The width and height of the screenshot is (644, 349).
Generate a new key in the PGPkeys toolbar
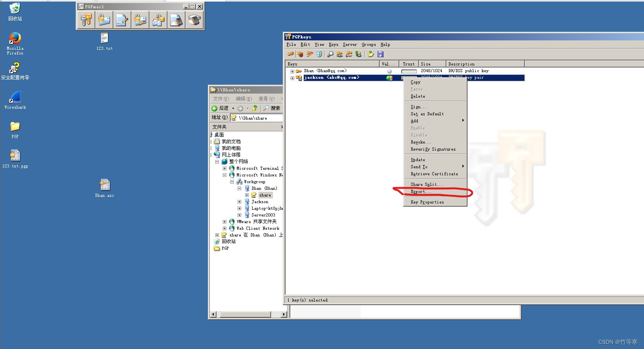[x=291, y=54]
